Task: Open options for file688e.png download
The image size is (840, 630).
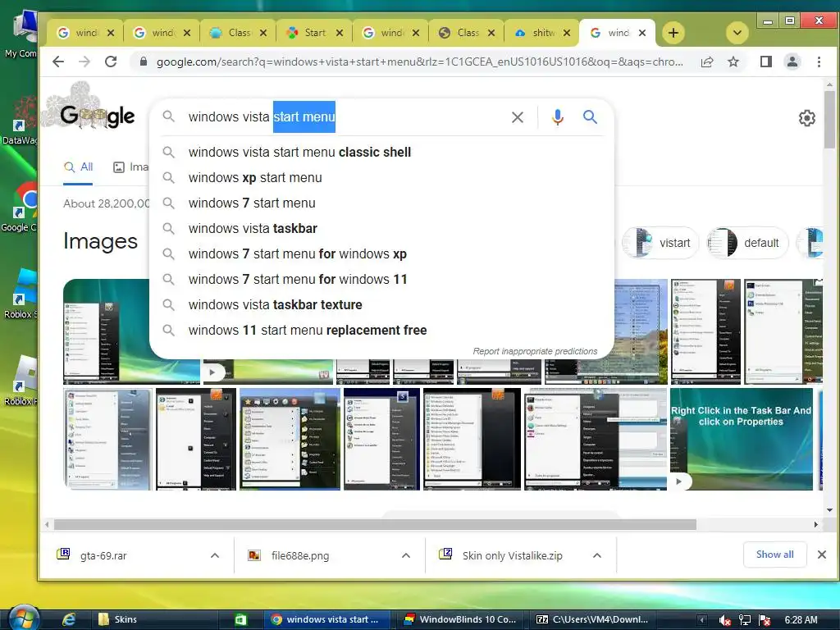Action: 406,555
